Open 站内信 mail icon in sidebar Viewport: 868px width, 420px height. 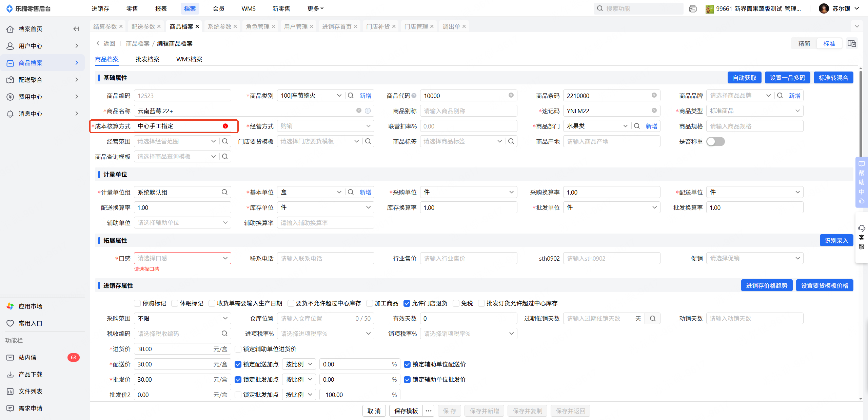tap(10, 357)
